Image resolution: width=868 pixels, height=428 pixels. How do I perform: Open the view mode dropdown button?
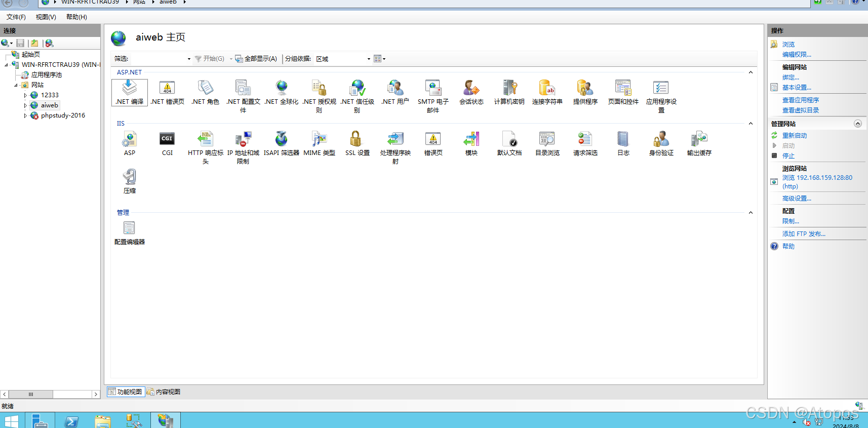(x=380, y=59)
